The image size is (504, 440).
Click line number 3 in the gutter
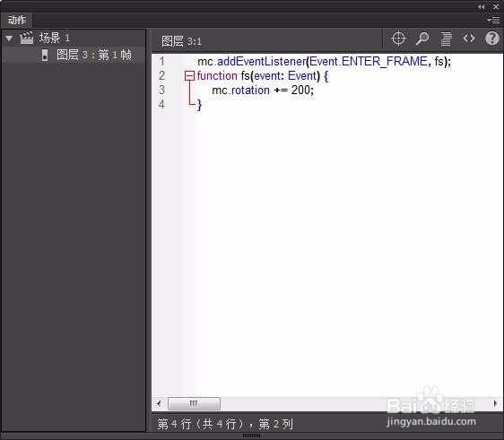161,90
